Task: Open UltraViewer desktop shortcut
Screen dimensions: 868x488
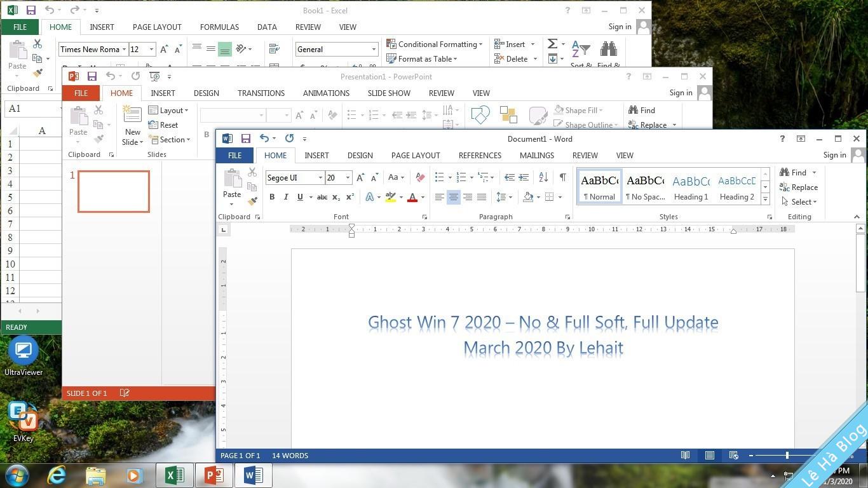Action: 24,356
